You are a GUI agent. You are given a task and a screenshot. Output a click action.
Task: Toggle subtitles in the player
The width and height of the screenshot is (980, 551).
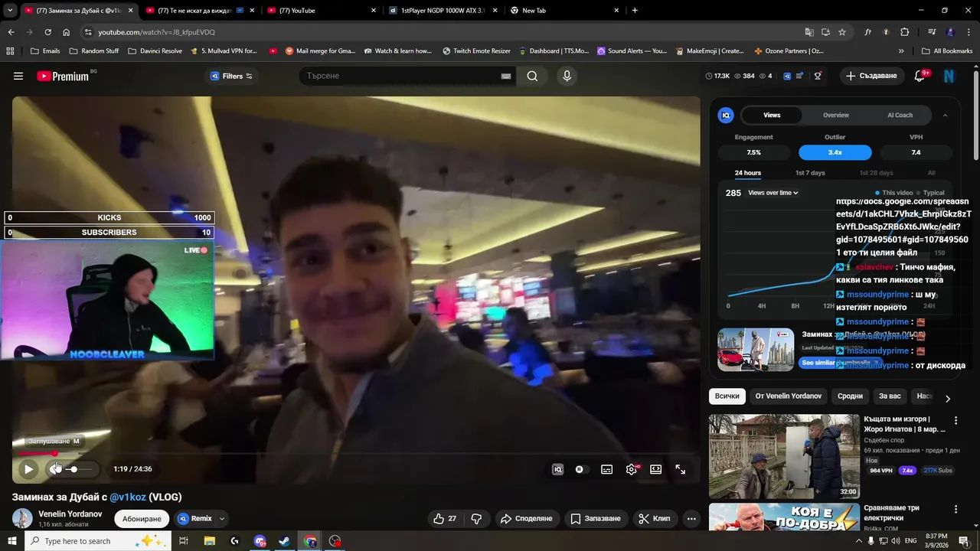tap(606, 469)
